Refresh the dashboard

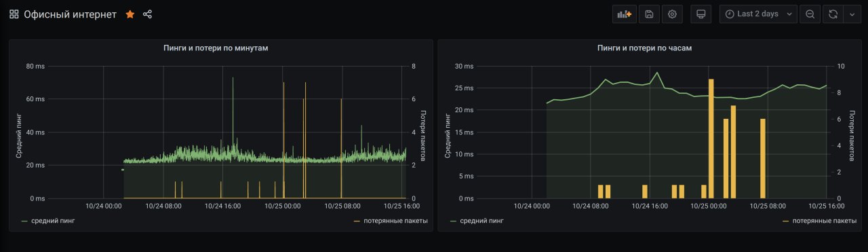(x=833, y=14)
